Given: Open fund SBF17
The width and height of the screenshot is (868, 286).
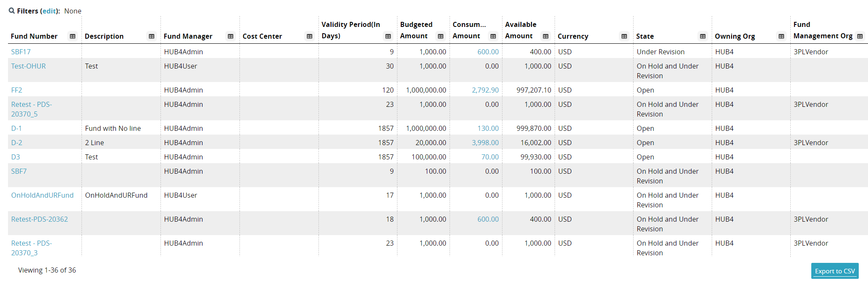Looking at the screenshot, I should point(21,52).
